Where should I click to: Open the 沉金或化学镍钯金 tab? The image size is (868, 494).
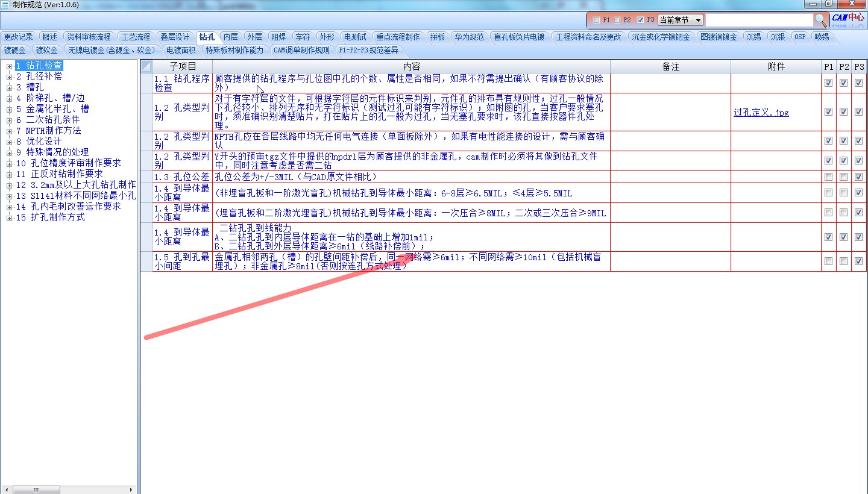[x=661, y=37]
